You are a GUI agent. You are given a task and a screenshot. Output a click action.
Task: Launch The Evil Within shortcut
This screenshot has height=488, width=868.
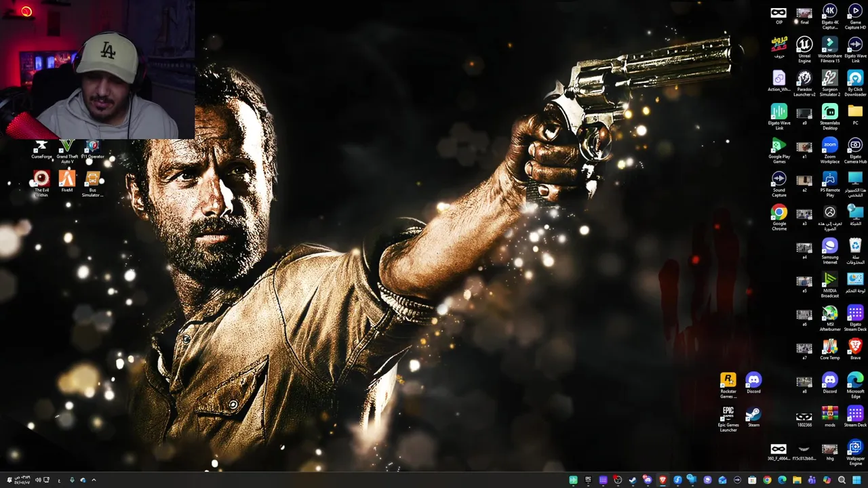pos(41,184)
